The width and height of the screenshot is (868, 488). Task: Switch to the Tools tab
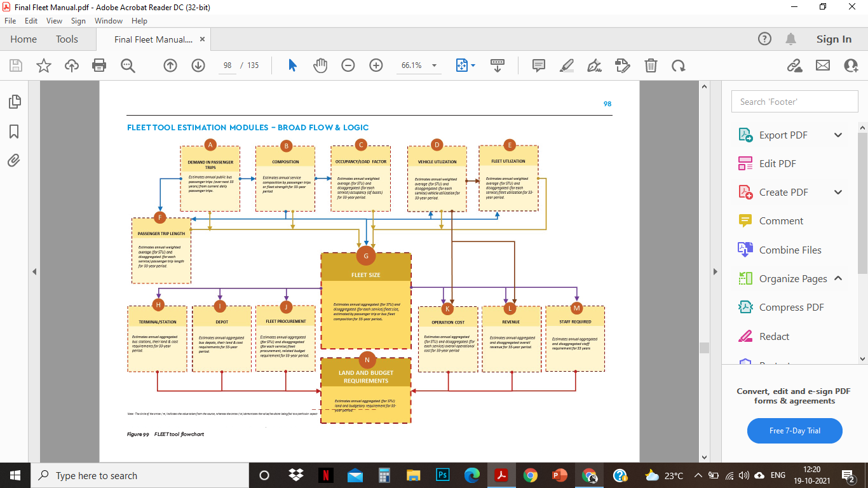[x=67, y=39]
